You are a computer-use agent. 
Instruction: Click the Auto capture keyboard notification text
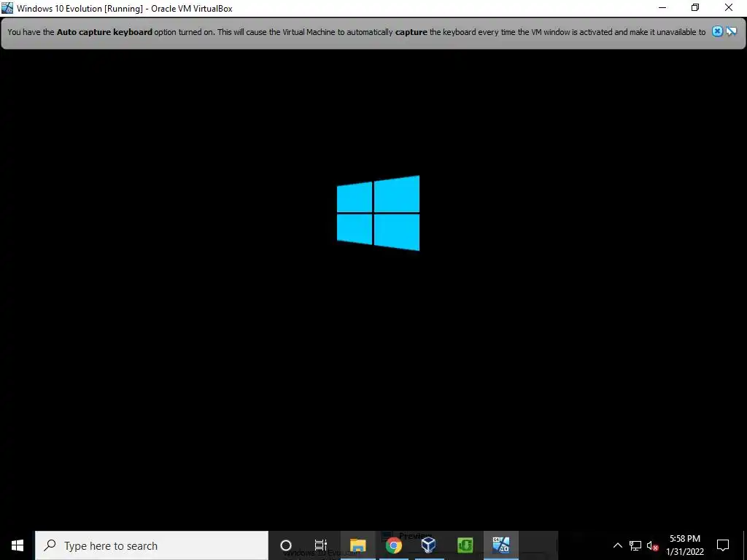pyautogui.click(x=356, y=32)
